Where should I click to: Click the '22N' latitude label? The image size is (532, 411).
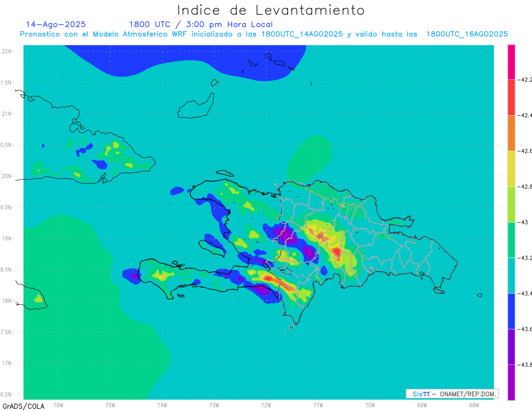[8, 51]
